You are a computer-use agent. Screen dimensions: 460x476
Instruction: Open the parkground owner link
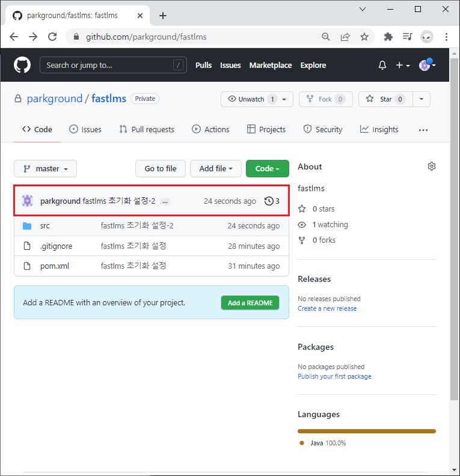55,99
